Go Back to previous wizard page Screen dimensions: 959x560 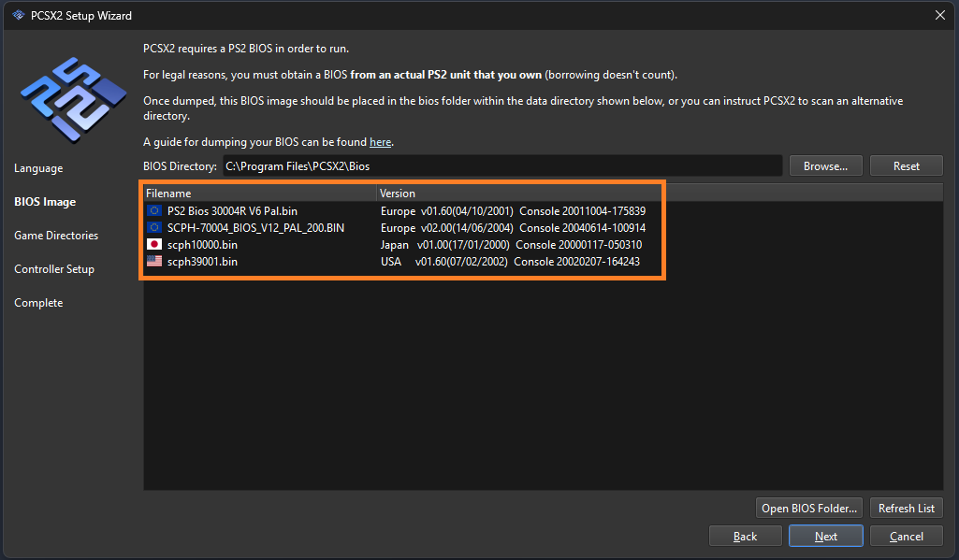pyautogui.click(x=745, y=536)
